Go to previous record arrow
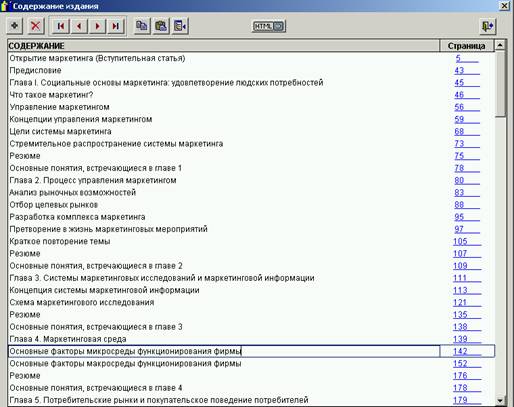The image size is (514, 407). point(79,26)
